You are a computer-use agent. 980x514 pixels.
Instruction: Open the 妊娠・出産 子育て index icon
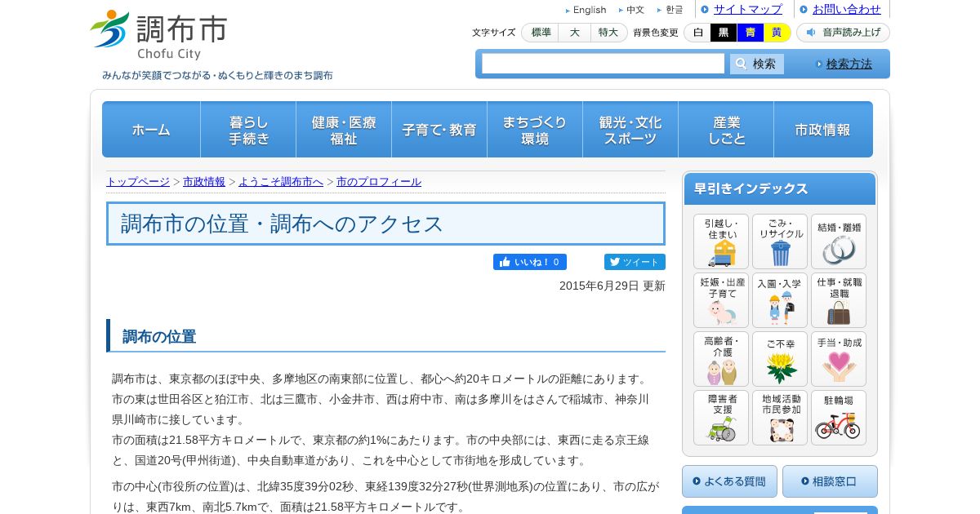[721, 300]
